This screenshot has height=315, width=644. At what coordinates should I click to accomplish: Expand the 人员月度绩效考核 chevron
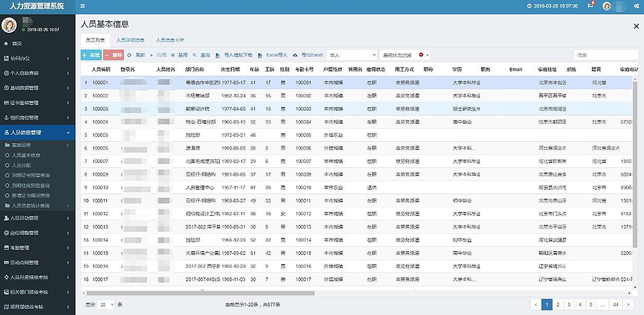pos(68,277)
